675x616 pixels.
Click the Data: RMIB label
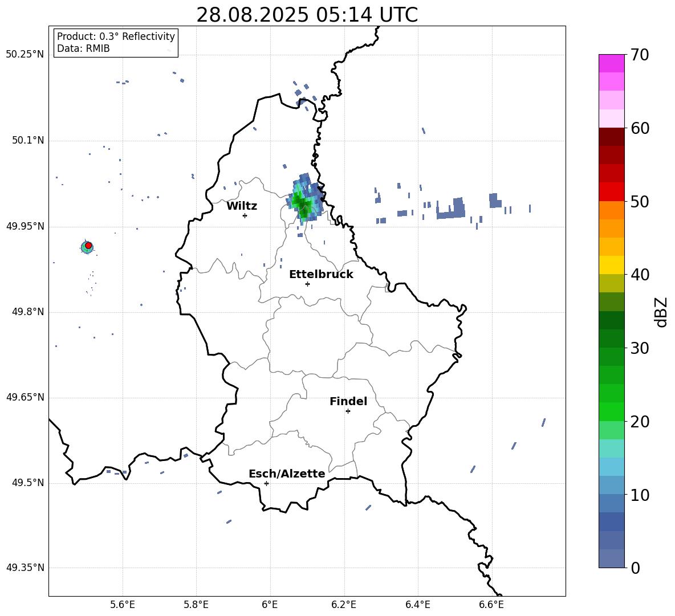tap(83, 48)
